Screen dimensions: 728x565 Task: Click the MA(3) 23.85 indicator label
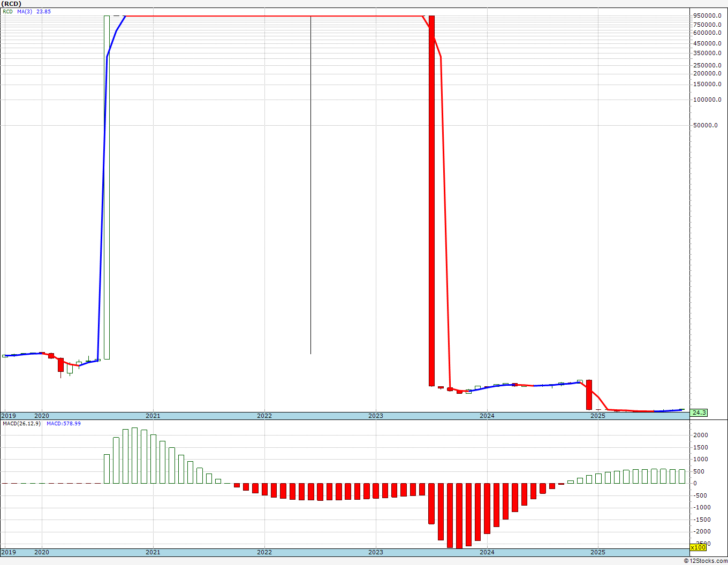pos(34,11)
